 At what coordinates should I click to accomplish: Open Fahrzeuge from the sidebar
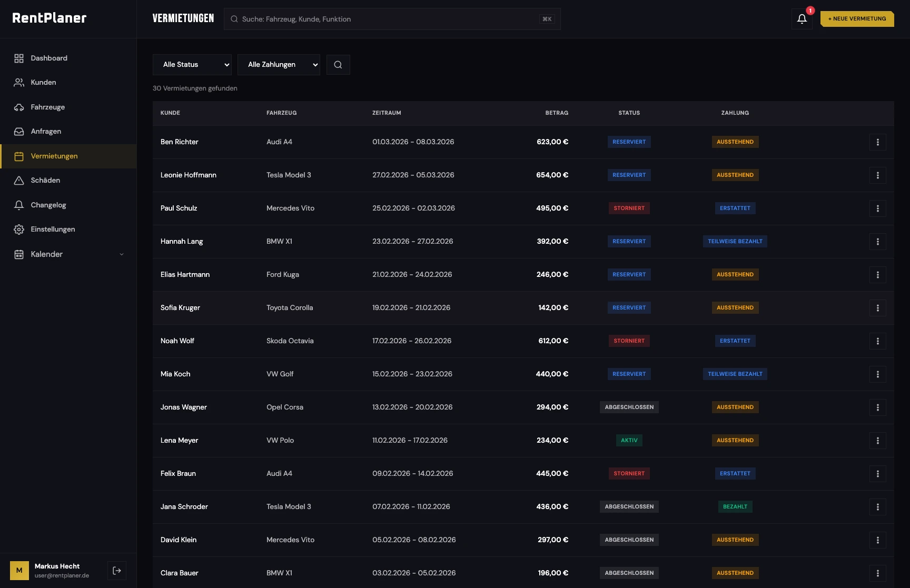(47, 107)
